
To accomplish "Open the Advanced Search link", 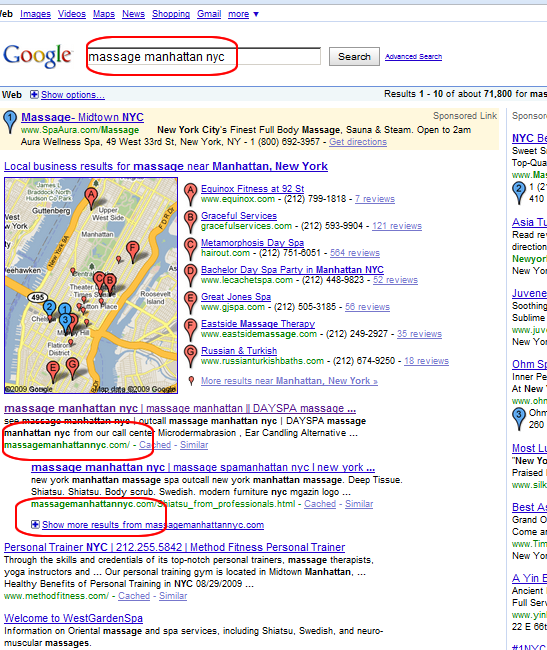I will click(413, 56).
